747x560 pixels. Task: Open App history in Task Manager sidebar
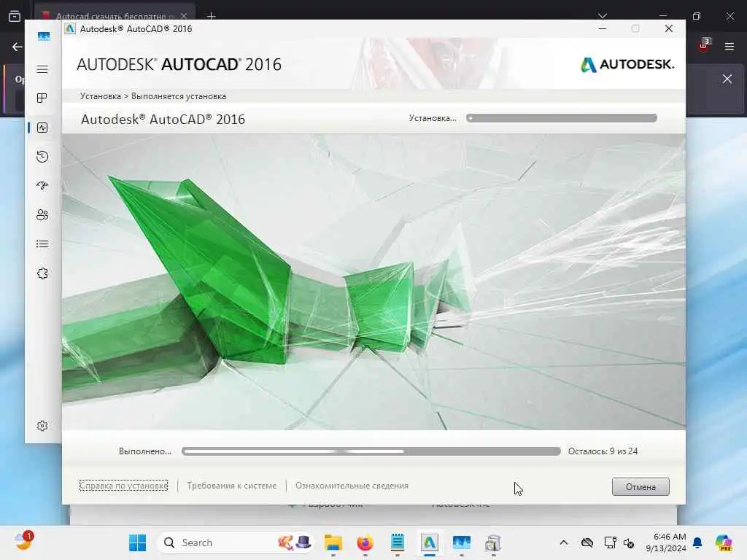[42, 157]
